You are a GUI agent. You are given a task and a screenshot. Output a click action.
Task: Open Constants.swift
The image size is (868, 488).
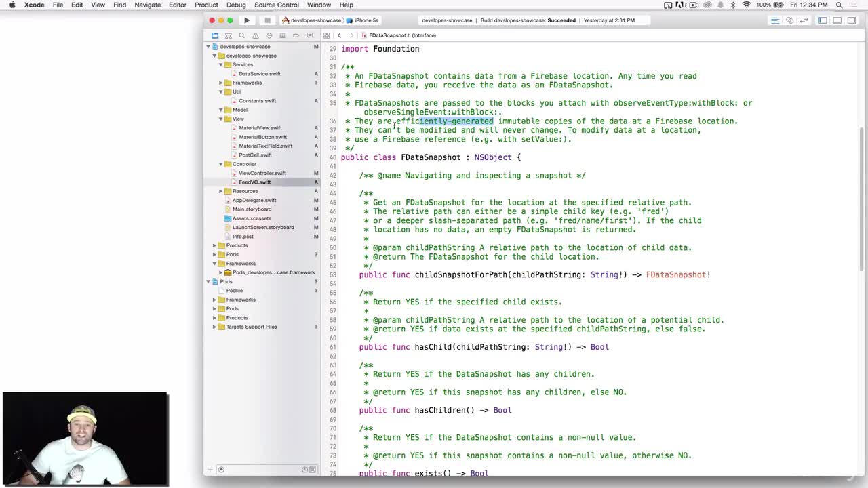[257, 101]
